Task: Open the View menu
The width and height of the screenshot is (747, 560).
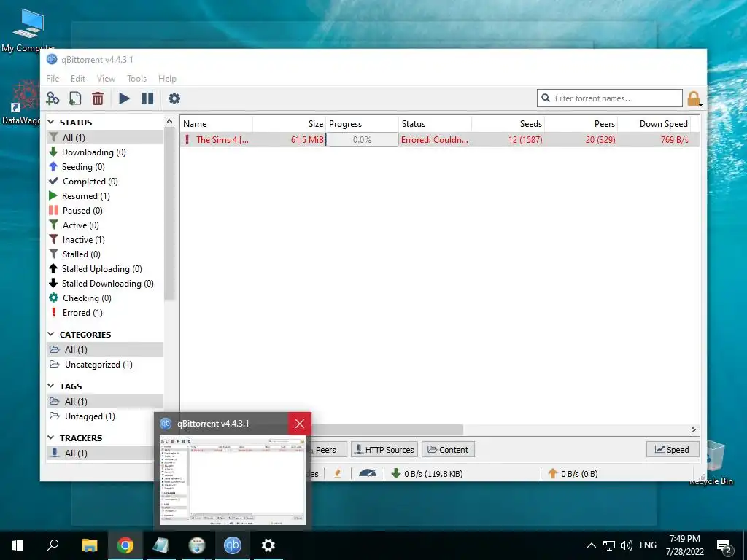Action: pyautogui.click(x=106, y=79)
